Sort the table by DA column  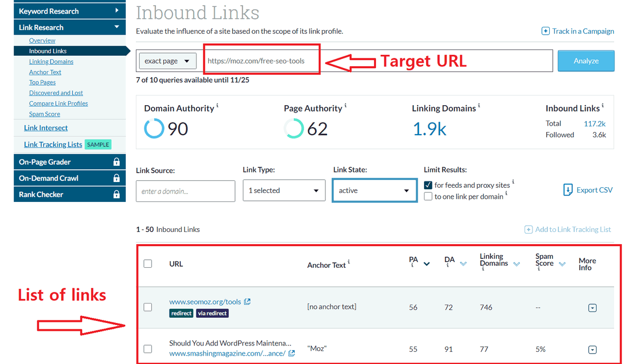click(x=463, y=264)
